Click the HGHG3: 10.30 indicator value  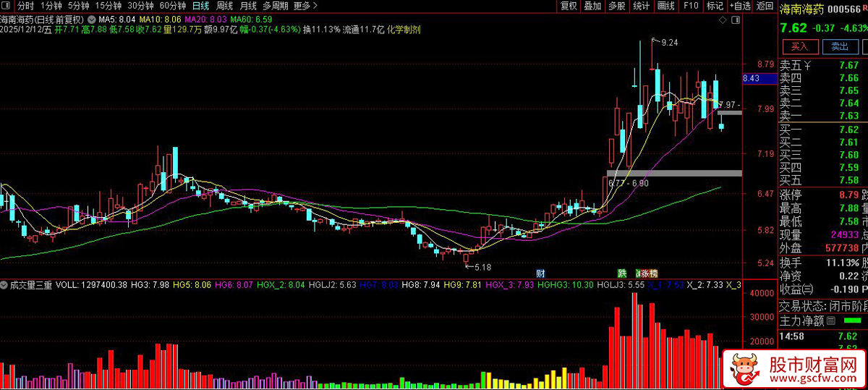[x=565, y=285]
